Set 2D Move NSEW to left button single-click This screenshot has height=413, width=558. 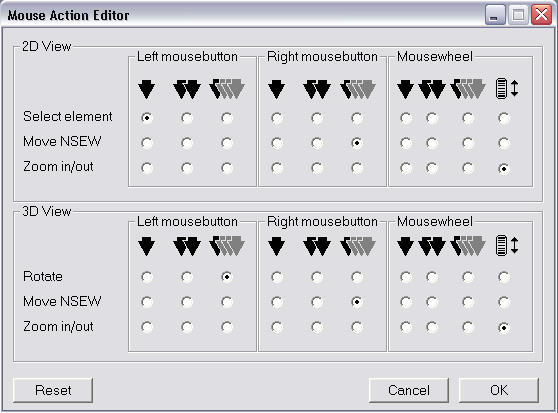click(147, 143)
